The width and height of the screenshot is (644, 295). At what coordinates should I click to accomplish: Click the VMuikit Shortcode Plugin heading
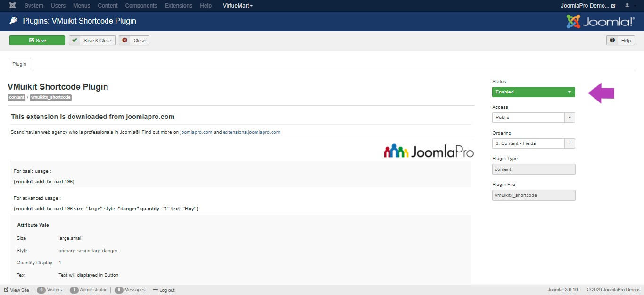click(x=58, y=87)
